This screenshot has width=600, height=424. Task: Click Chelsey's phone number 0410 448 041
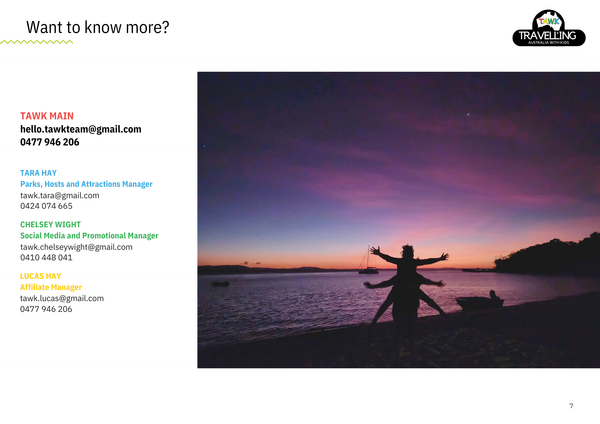coord(46,258)
